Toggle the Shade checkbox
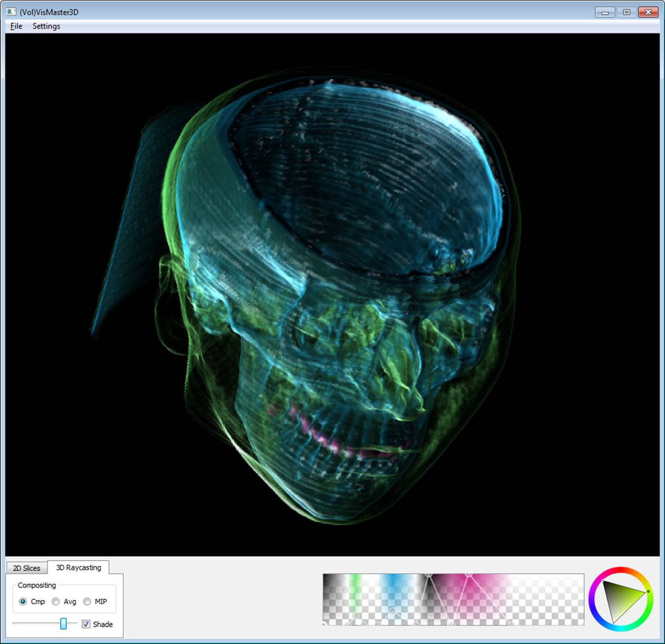 (x=86, y=624)
